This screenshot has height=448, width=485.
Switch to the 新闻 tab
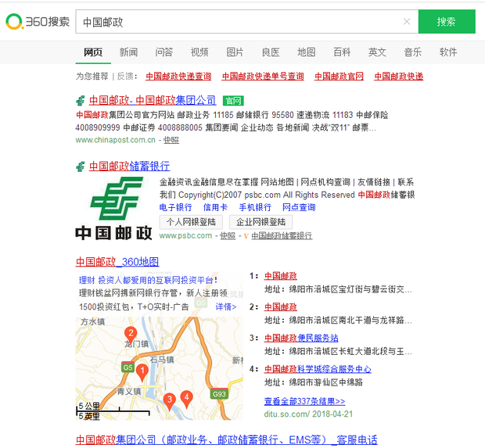(x=128, y=52)
